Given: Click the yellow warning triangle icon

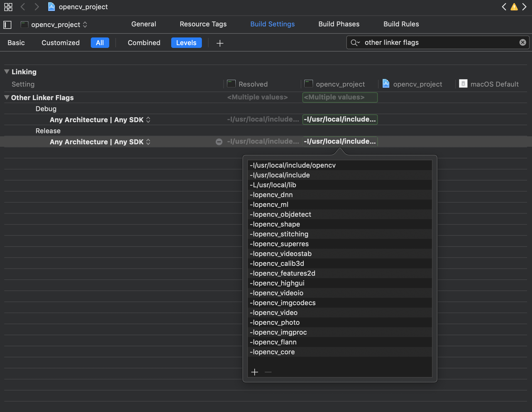Looking at the screenshot, I should pyautogui.click(x=514, y=7).
